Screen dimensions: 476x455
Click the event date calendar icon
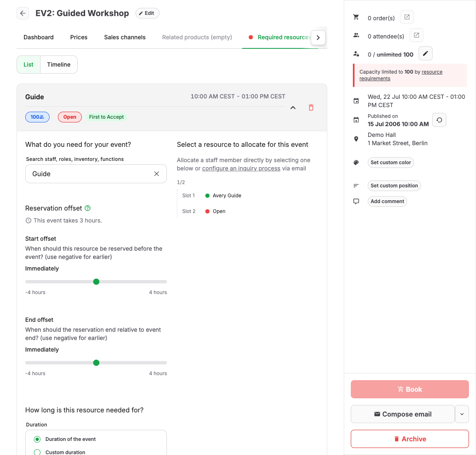pyautogui.click(x=356, y=101)
